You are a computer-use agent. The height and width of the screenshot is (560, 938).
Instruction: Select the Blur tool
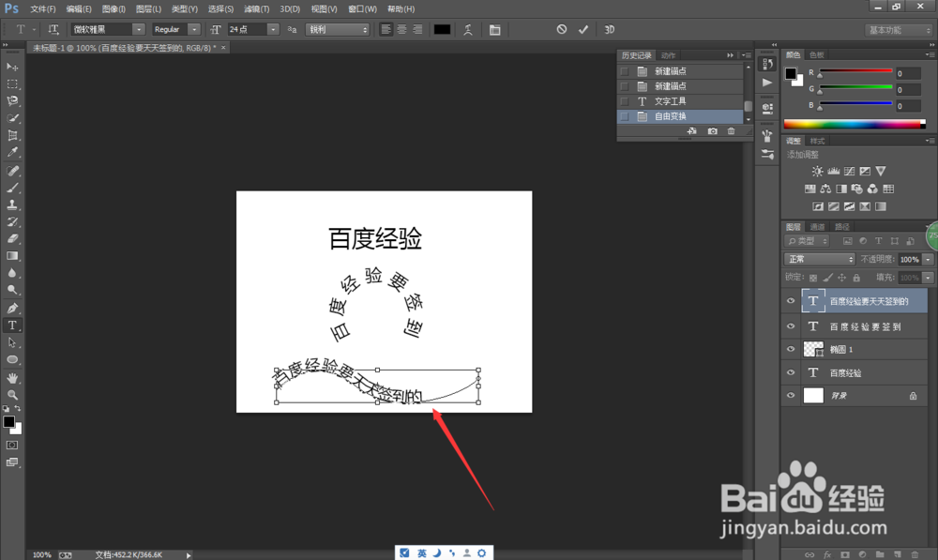(x=12, y=273)
